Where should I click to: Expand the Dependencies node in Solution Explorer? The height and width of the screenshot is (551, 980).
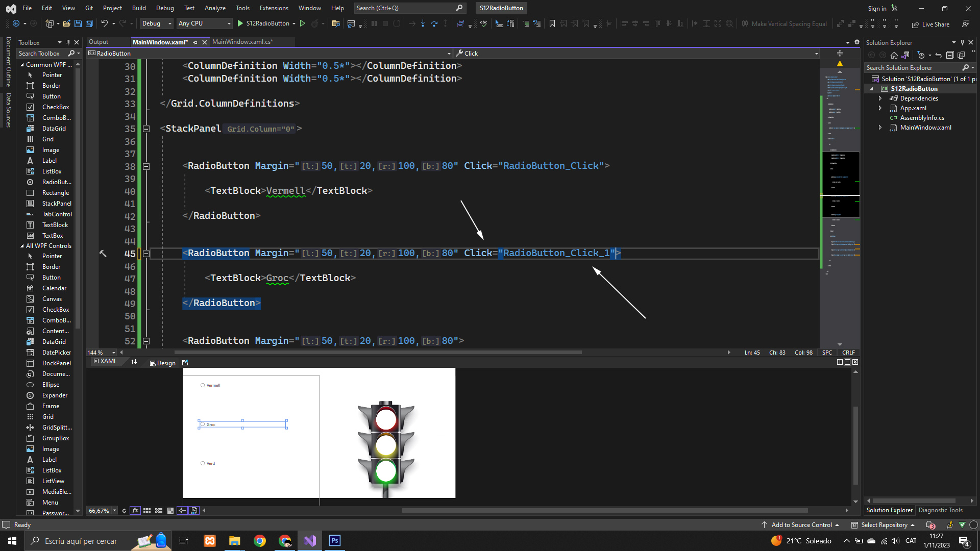tap(880, 98)
